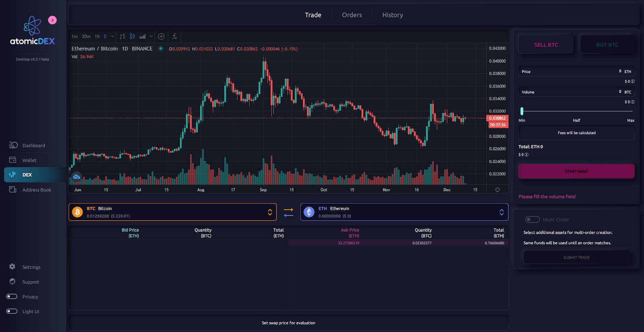Click info icon beside Total dollar value
The image size is (644, 332).
point(526,155)
